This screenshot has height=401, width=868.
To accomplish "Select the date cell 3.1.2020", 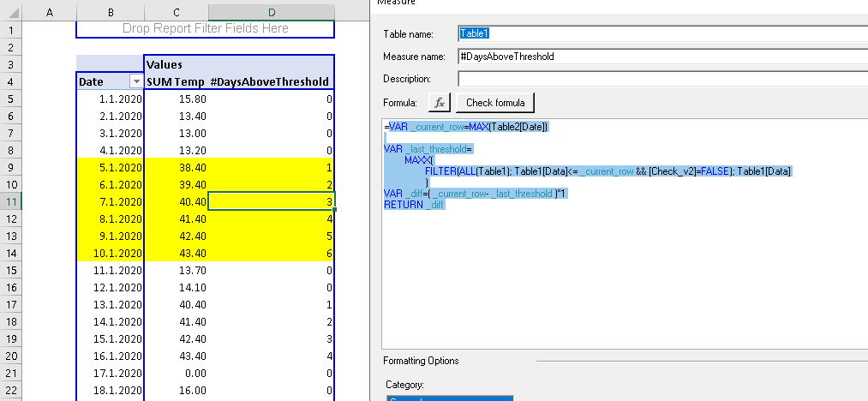I will (111, 134).
